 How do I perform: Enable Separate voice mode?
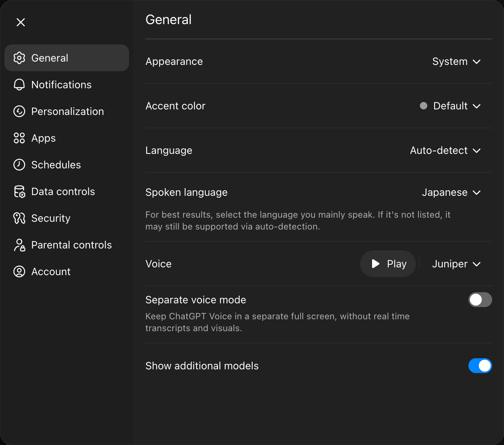[480, 300]
